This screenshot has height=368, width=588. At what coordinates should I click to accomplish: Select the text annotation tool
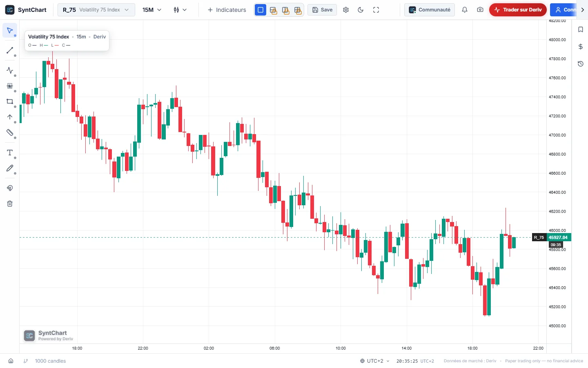pos(10,153)
